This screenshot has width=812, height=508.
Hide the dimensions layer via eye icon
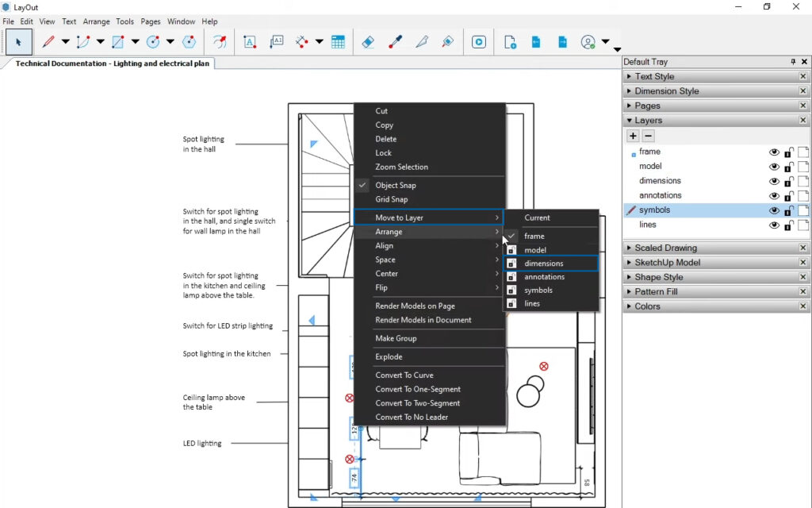774,181
